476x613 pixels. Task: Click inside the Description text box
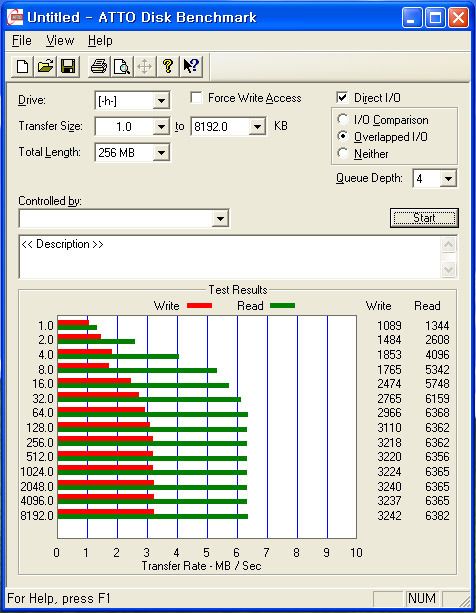click(x=230, y=257)
